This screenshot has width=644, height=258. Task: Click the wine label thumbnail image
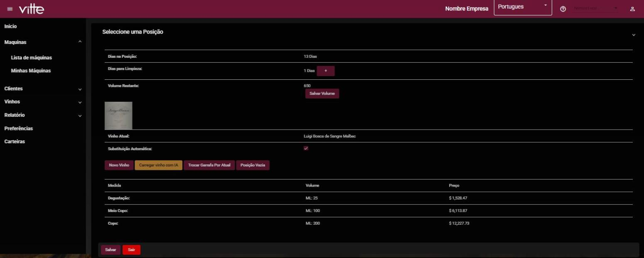tap(118, 115)
